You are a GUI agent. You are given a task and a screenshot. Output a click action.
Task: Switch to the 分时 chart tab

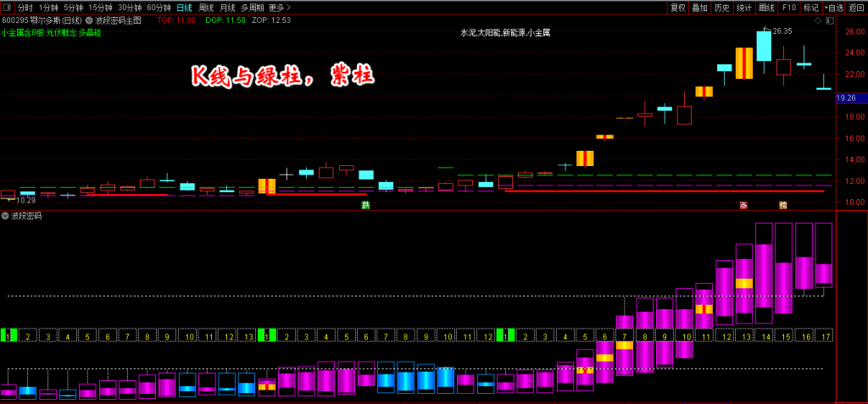[25, 8]
